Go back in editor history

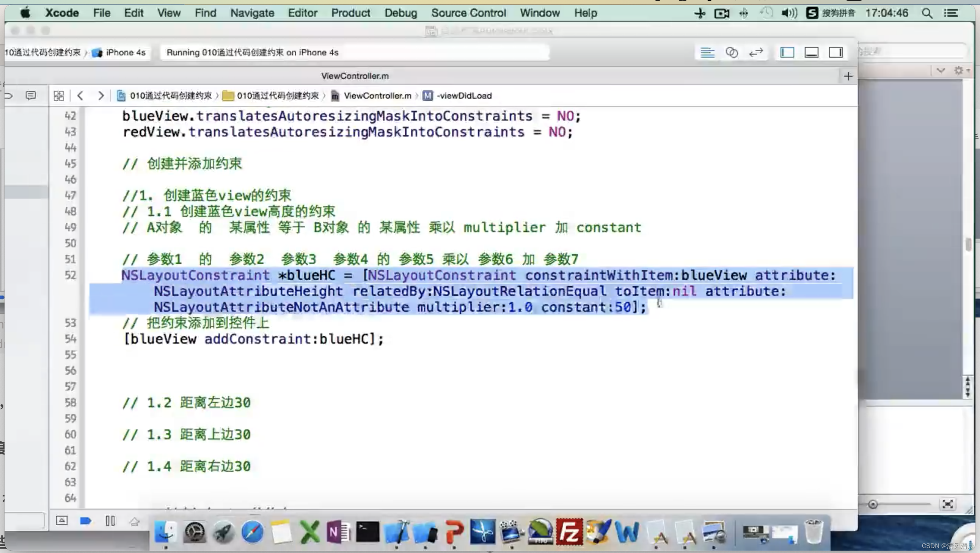[x=80, y=96]
